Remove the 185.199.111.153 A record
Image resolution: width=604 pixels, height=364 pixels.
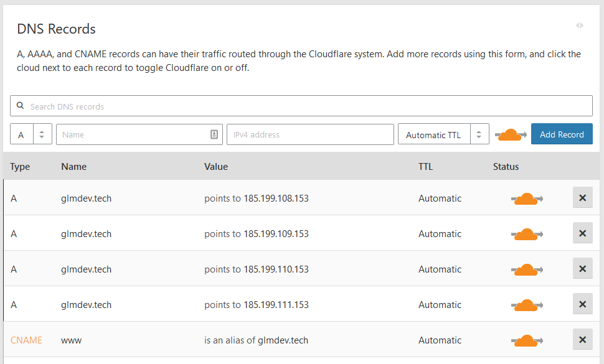tap(582, 304)
